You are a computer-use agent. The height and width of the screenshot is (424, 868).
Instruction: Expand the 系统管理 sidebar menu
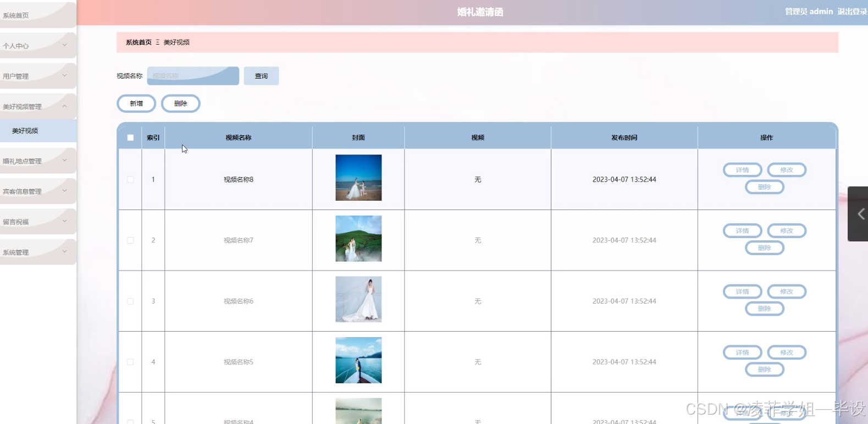click(38, 252)
